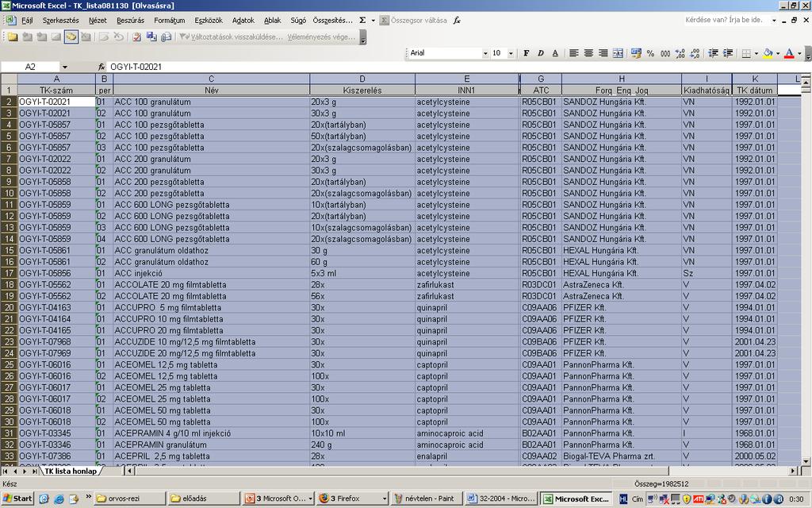
Task: Apply the yellow fill color bucket
Action: coord(768,53)
